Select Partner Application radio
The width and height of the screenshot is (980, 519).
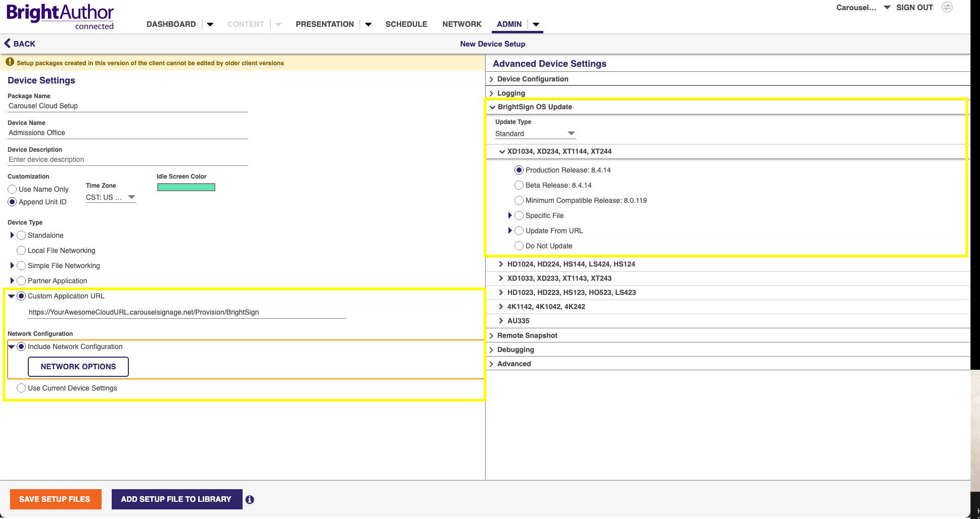tap(21, 281)
